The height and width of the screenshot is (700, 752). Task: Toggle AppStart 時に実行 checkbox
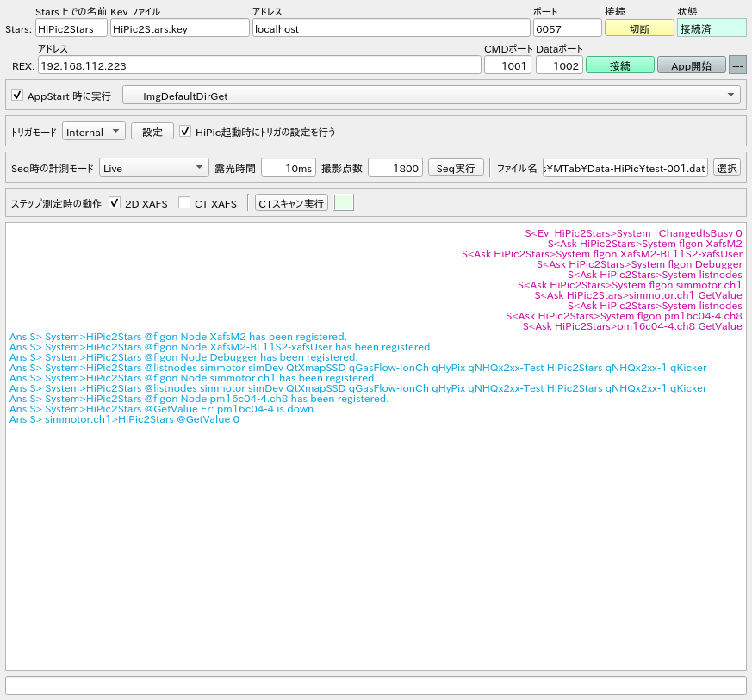tap(18, 96)
